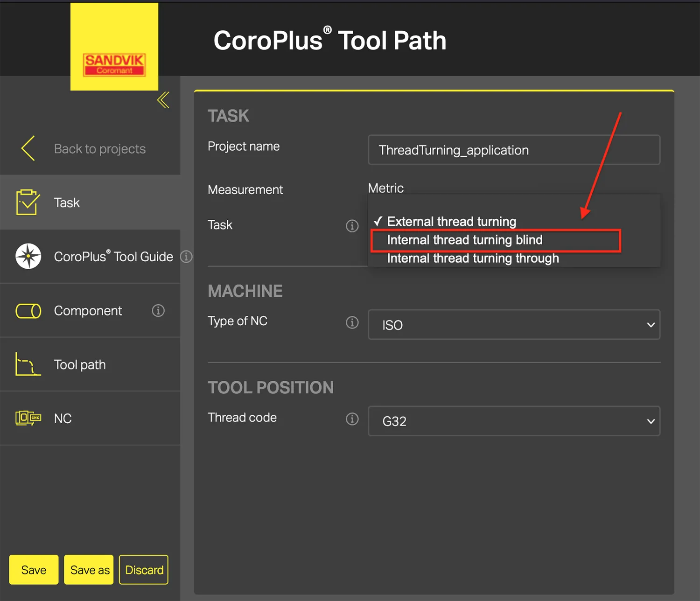
Task: Select Internal thread turning blind option
Action: click(464, 240)
